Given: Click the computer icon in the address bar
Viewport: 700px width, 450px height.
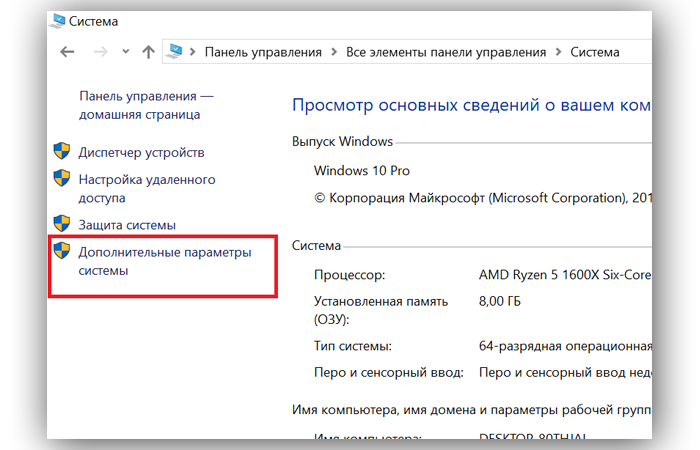Looking at the screenshot, I should tap(177, 52).
